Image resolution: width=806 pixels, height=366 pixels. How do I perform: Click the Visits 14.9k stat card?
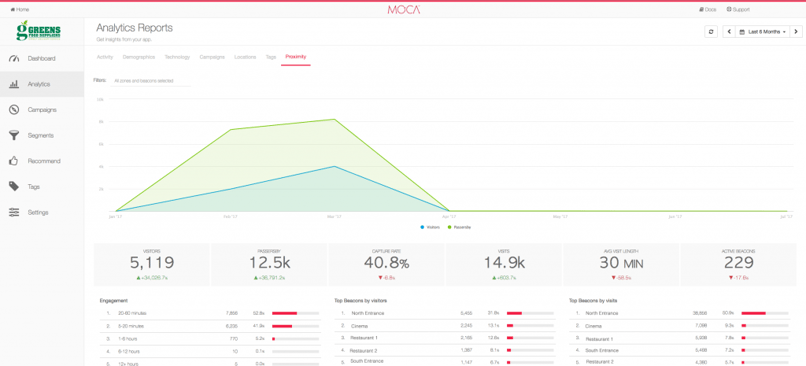tap(504, 264)
